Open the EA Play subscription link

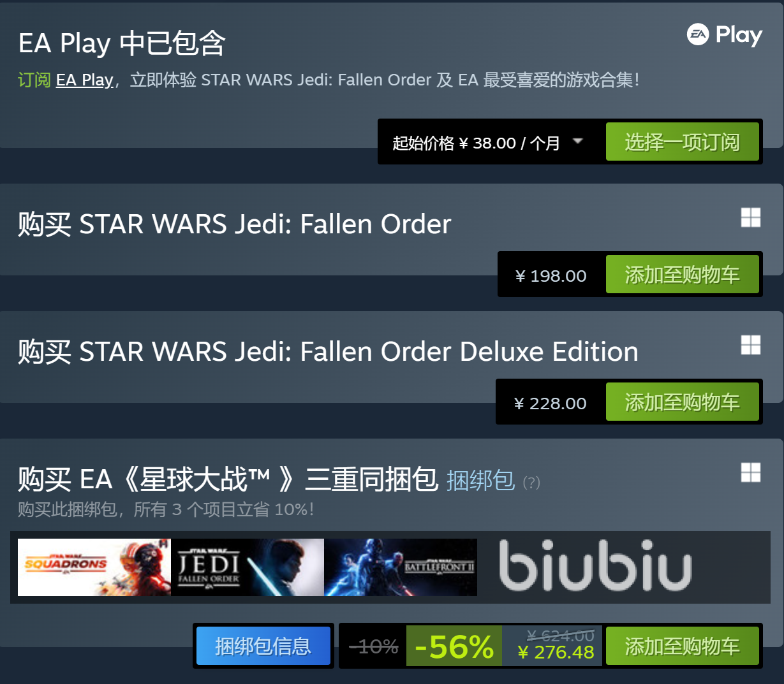[84, 80]
